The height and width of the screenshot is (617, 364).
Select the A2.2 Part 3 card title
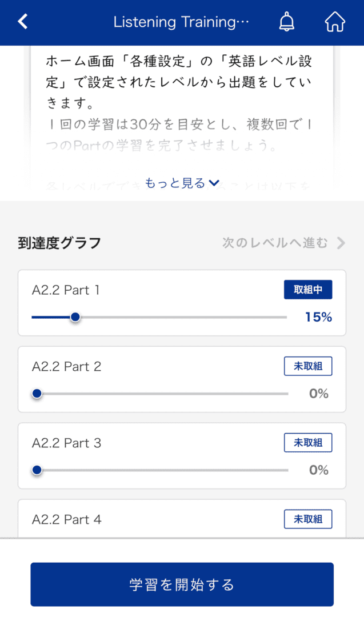coord(66,443)
